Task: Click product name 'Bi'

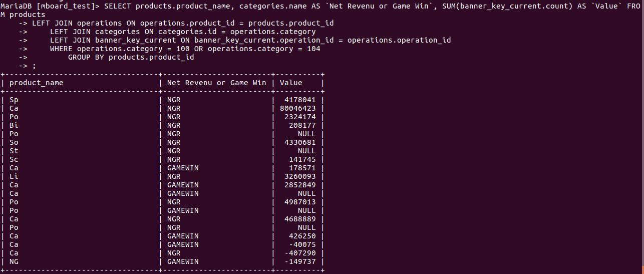Action: point(14,125)
